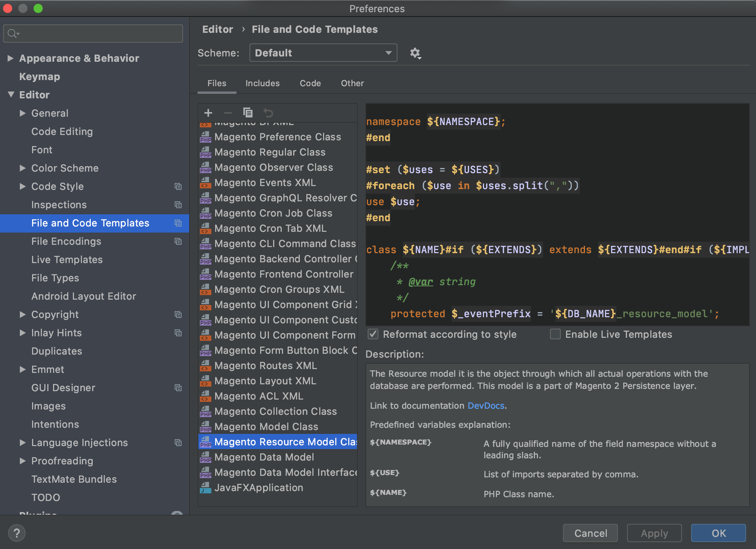756x549 pixels.
Task: Open scheme settings gear icon
Action: (415, 53)
